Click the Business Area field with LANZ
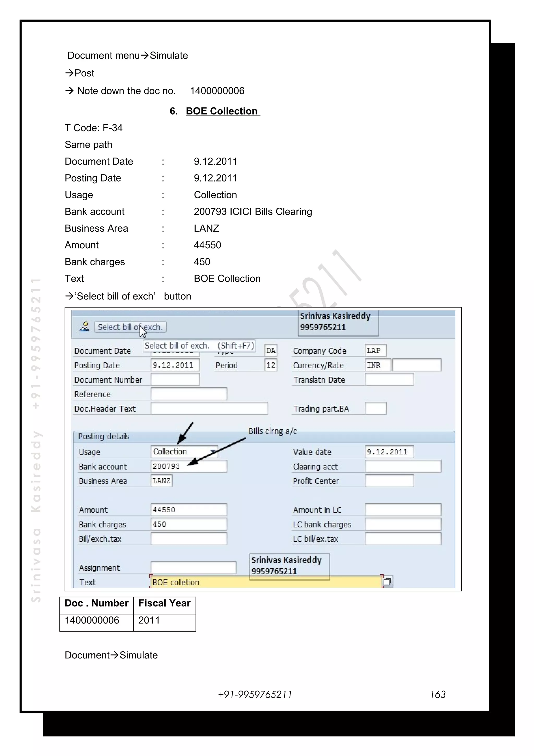 click(161, 481)
